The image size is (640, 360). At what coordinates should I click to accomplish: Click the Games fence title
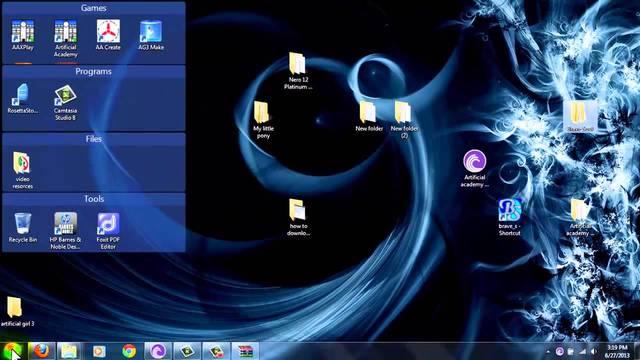pyautogui.click(x=93, y=8)
